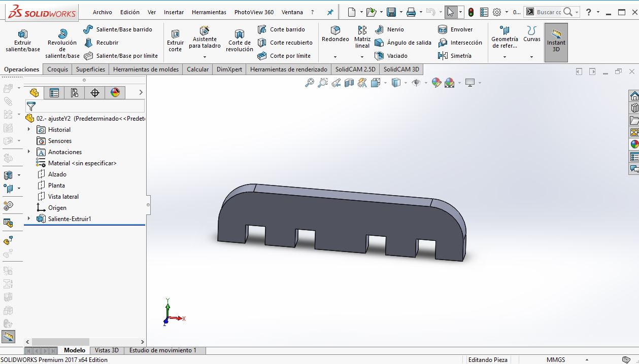Open Asistente para taladro
This screenshot has height=364, width=639.
pyautogui.click(x=205, y=38)
